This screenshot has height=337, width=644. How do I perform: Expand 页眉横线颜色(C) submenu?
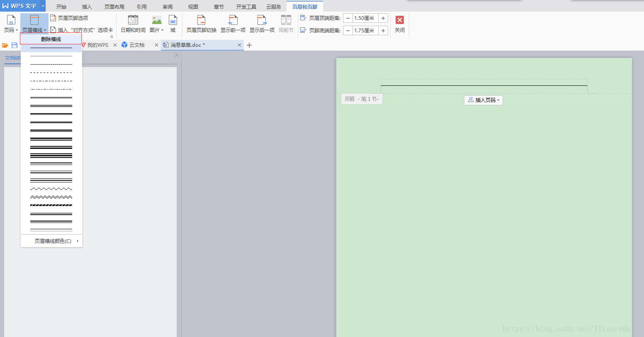[x=51, y=241]
